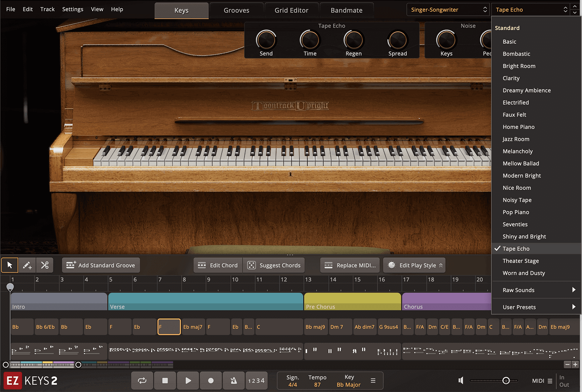Open the song settings hamburger menu
The height and width of the screenshot is (392, 582).
click(373, 381)
